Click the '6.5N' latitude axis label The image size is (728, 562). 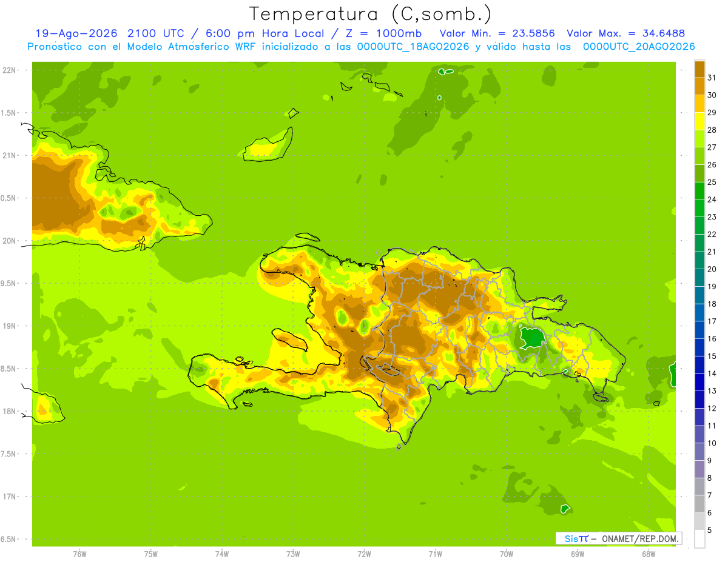click(8, 540)
